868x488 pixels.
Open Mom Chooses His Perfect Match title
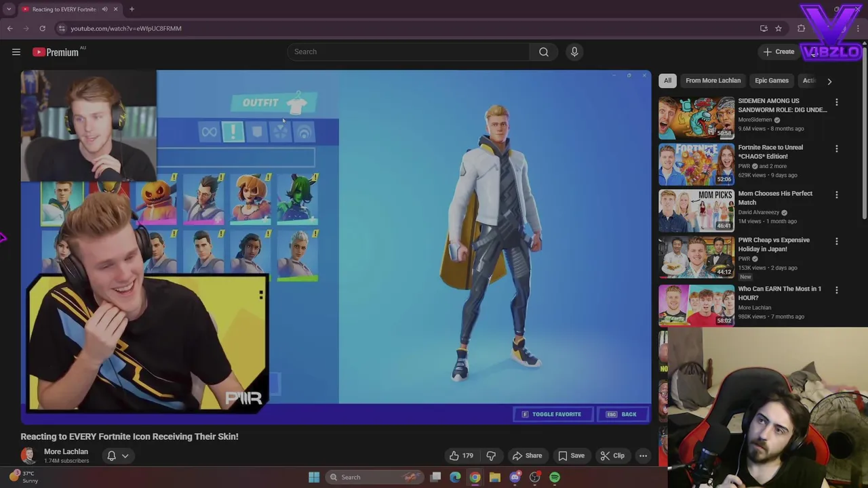pos(775,198)
